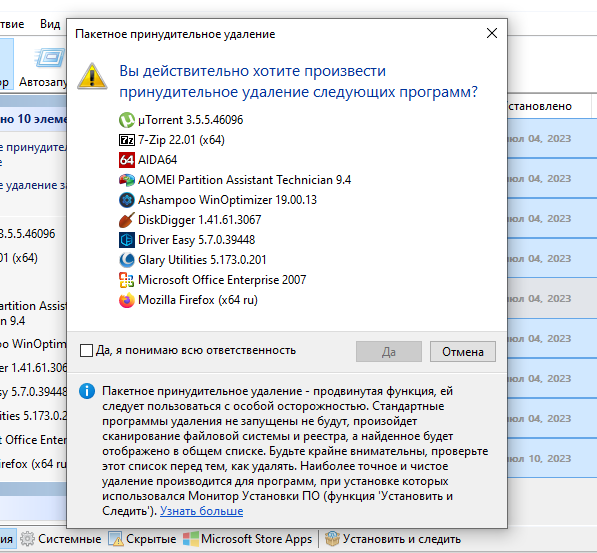Image resolution: width=597 pixels, height=553 pixels.
Task: Click the Ashampoo WinOptimizer icon
Action: point(126,200)
